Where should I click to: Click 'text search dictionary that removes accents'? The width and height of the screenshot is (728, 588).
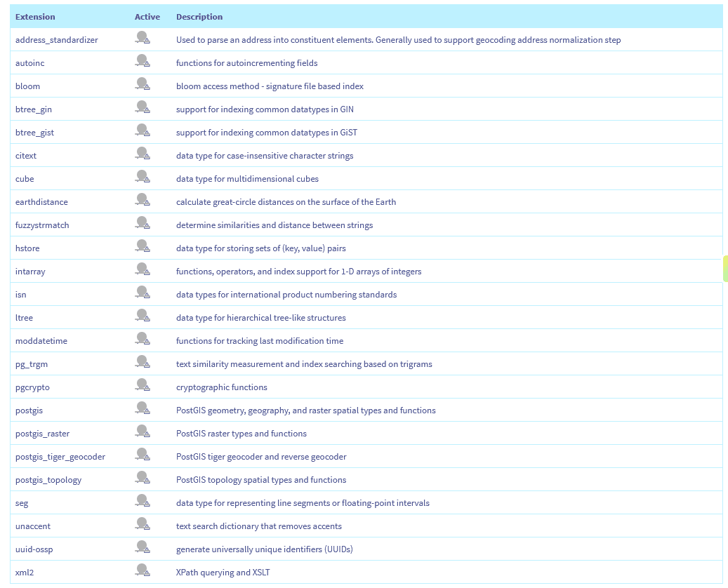pos(259,526)
